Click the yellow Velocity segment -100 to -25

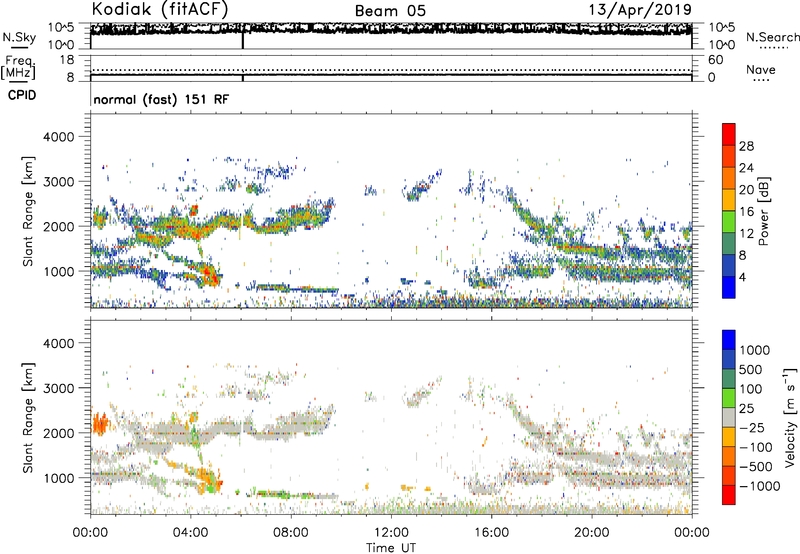729,437
